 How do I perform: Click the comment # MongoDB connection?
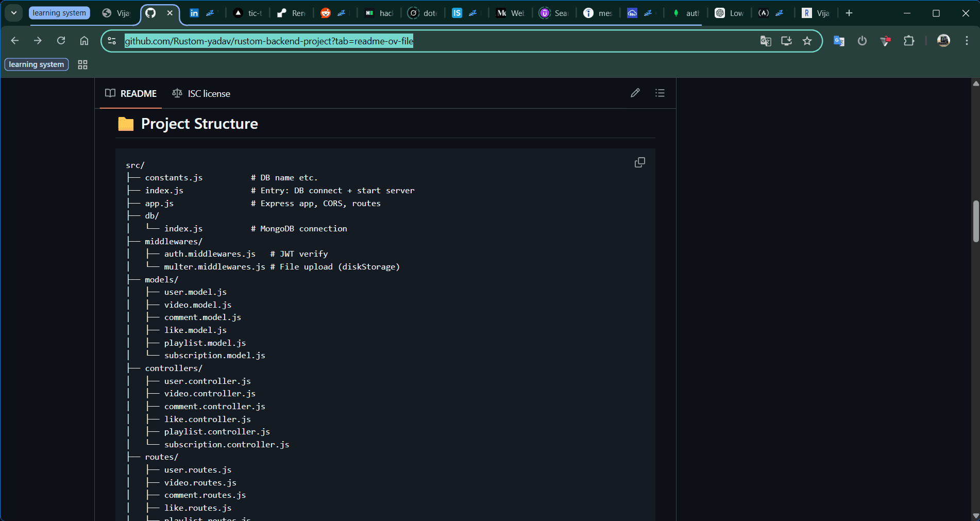pos(299,229)
